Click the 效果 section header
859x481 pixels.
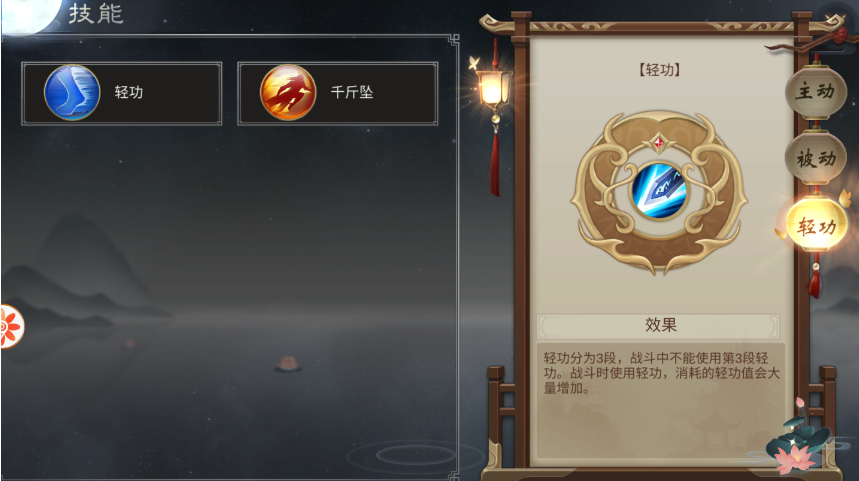659,325
